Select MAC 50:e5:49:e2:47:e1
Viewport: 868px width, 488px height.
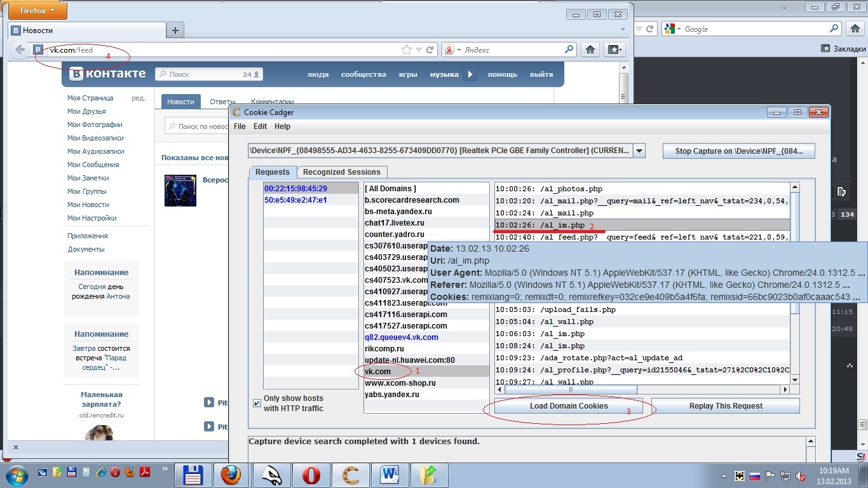pyautogui.click(x=311, y=200)
